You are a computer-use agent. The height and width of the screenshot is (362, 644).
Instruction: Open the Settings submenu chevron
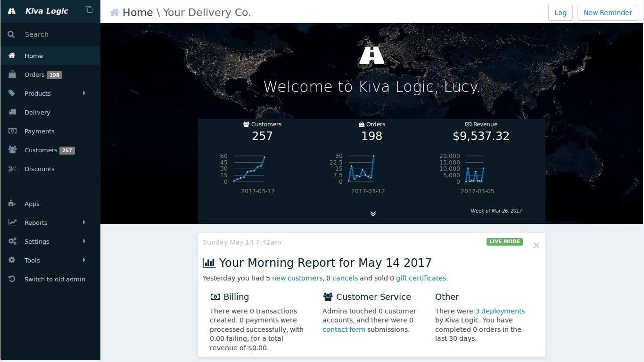point(84,241)
